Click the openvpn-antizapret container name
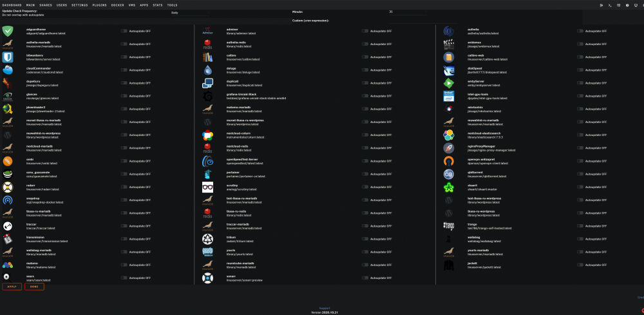Image resolution: width=644 pixels, height=315 pixels. (481, 159)
